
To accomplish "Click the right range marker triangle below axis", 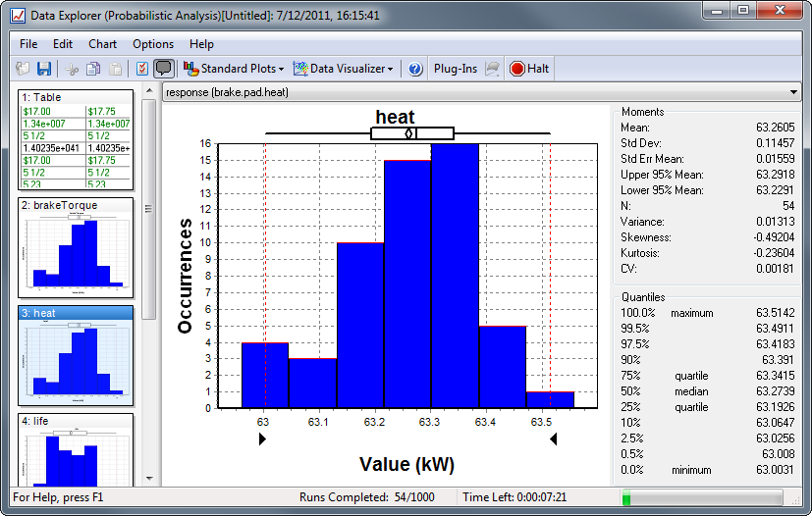I will click(554, 440).
